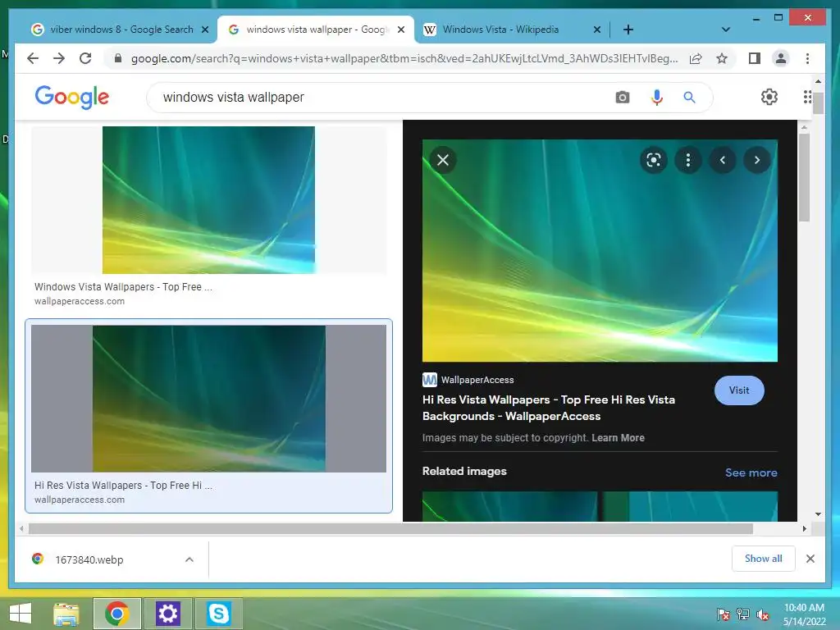Click the padlock site info icon
Image resolution: width=840 pixels, height=630 pixels.
(x=118, y=58)
